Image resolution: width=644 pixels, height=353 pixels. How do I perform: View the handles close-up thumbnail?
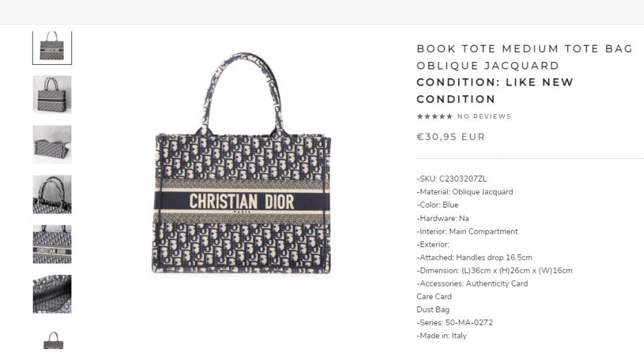tap(52, 195)
